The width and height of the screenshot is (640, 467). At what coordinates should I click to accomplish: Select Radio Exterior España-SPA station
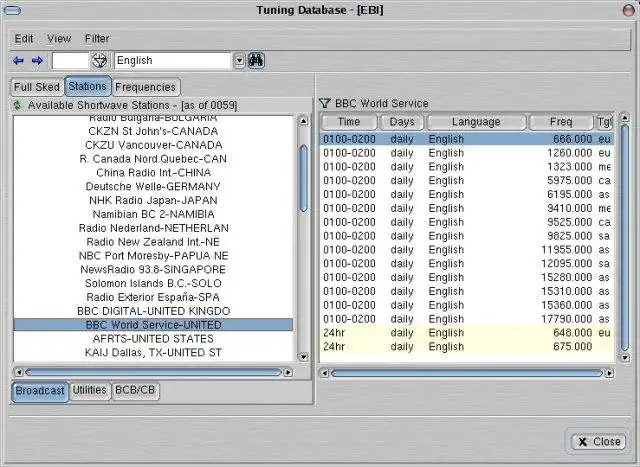coord(153,298)
